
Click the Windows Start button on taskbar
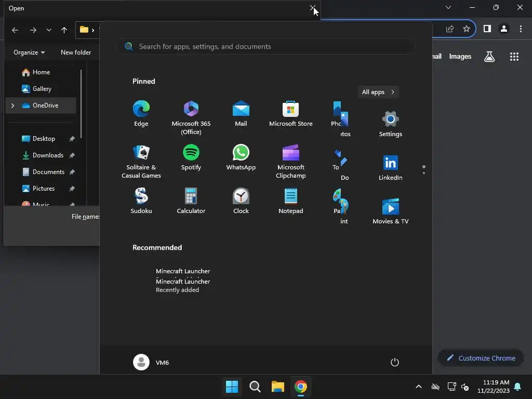click(232, 387)
